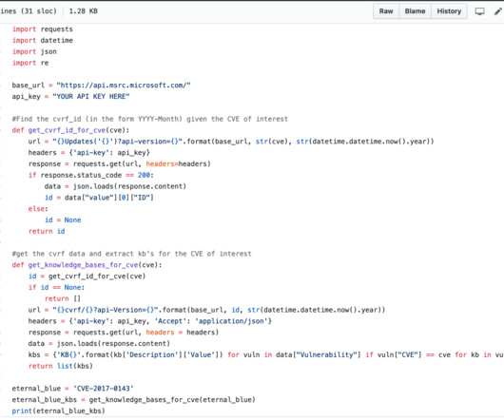Viewport: 504px width, 420px height.
Task: Select the 'import requests' line
Action: coord(43,29)
